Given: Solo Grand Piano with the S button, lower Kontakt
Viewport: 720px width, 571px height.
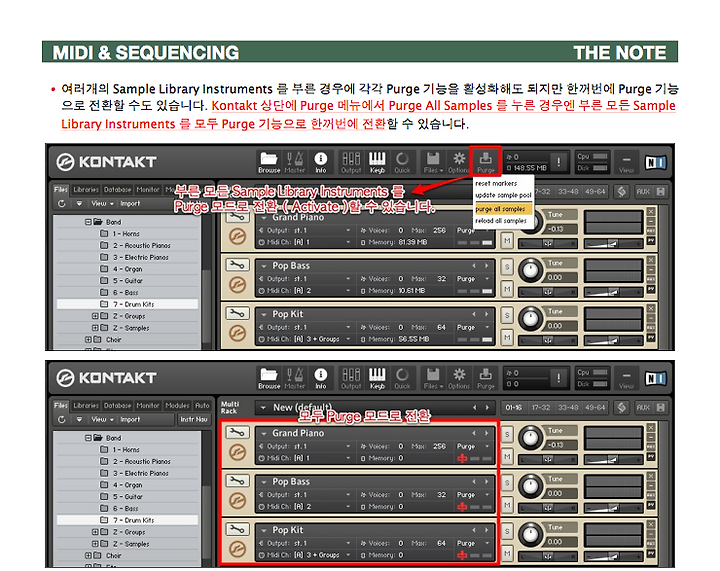Looking at the screenshot, I should (x=507, y=434).
